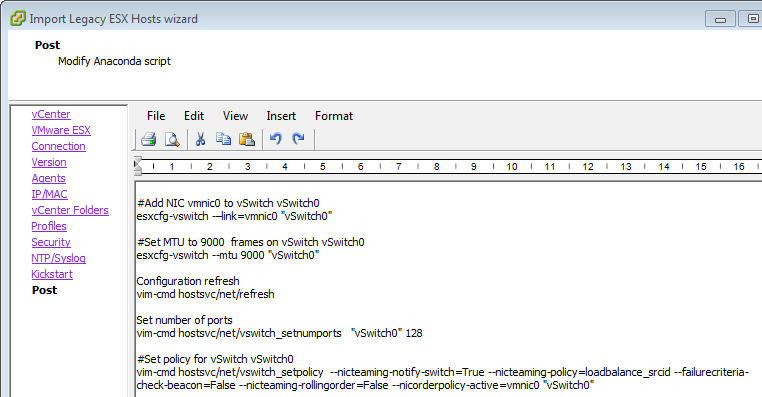The image size is (762, 397).
Task: Click the 'Configuration refresh' line
Action: [188, 281]
